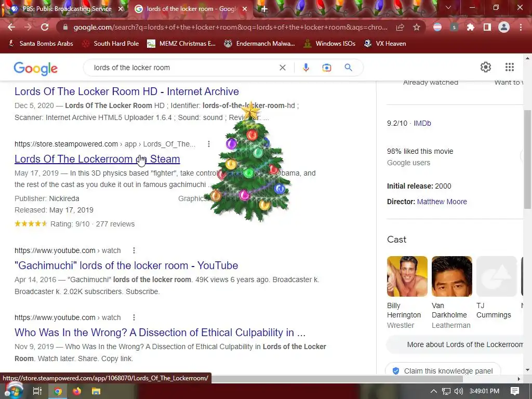Search by image with the camera icon

(x=326, y=68)
